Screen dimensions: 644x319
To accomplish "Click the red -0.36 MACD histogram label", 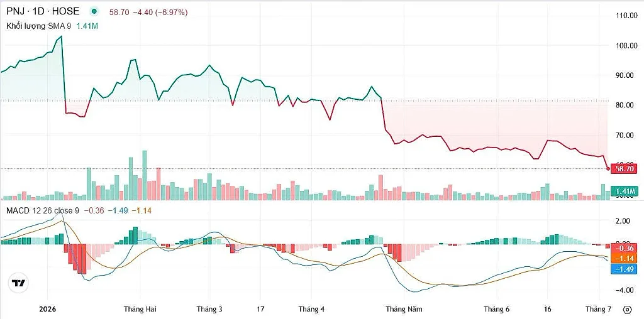I will point(623,249).
